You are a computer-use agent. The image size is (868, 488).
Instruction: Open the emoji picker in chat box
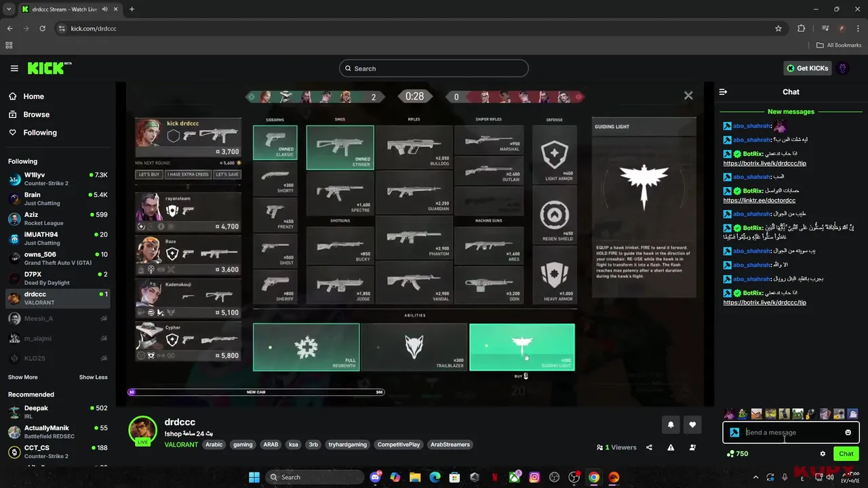[848, 432]
